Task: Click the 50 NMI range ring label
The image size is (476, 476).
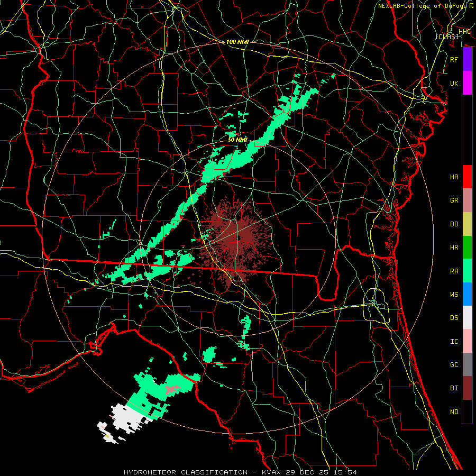Action: (237, 140)
